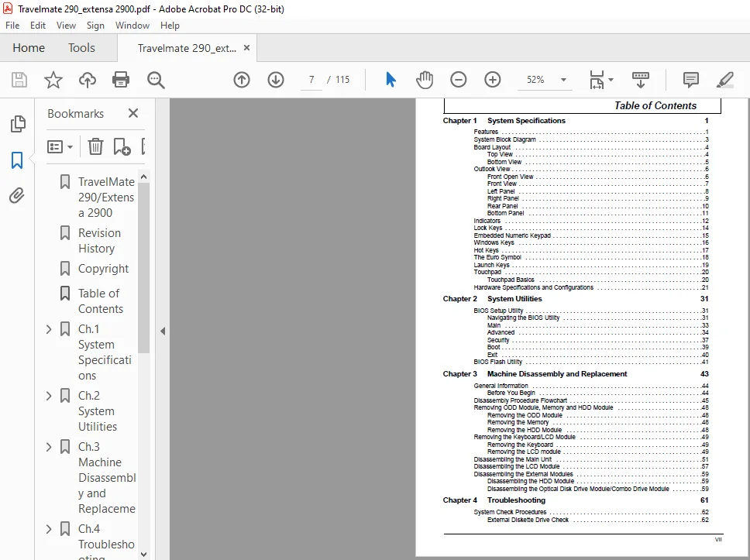Viewport: 750px width, 560px height.
Task: Open the Help menu
Action: (170, 26)
